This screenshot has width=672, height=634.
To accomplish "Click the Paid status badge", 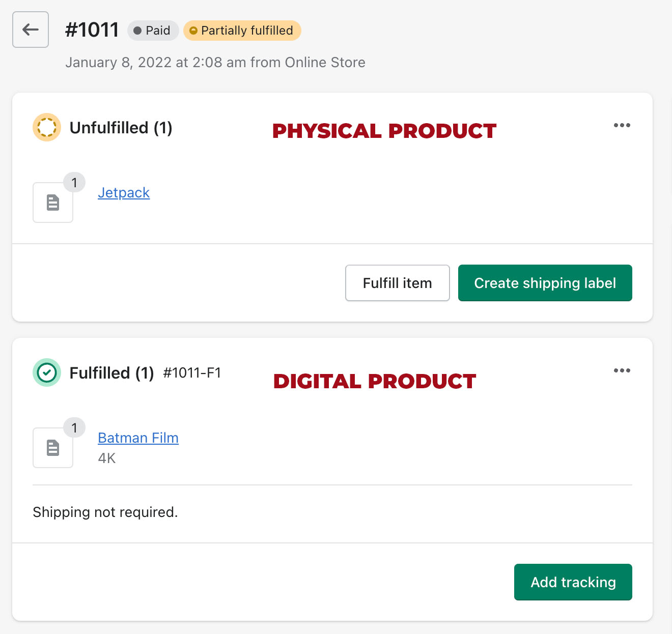I will pos(152,31).
